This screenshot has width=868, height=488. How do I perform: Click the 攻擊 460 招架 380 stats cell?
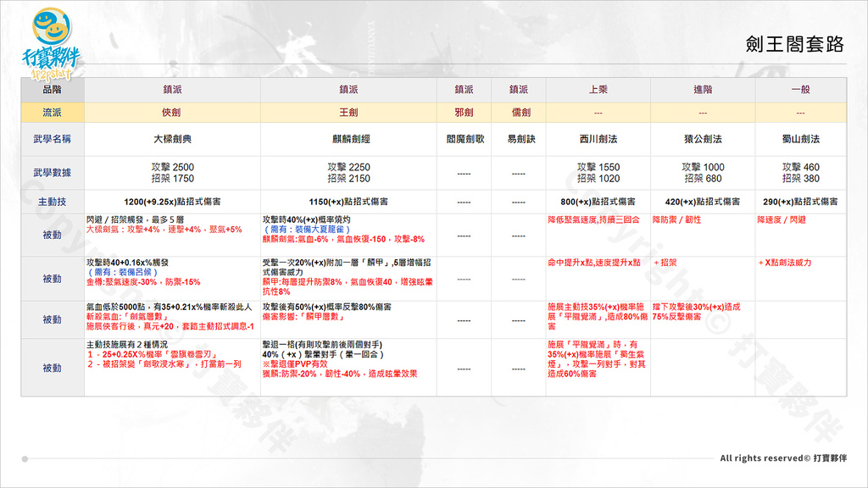pyautogui.click(x=800, y=173)
